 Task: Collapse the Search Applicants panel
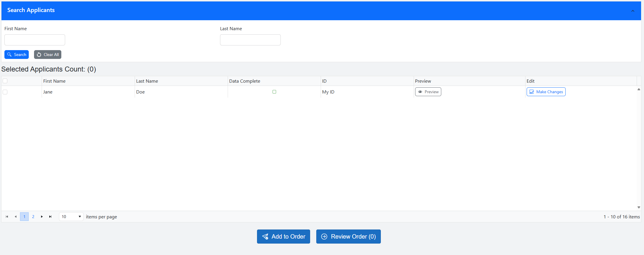(x=633, y=11)
